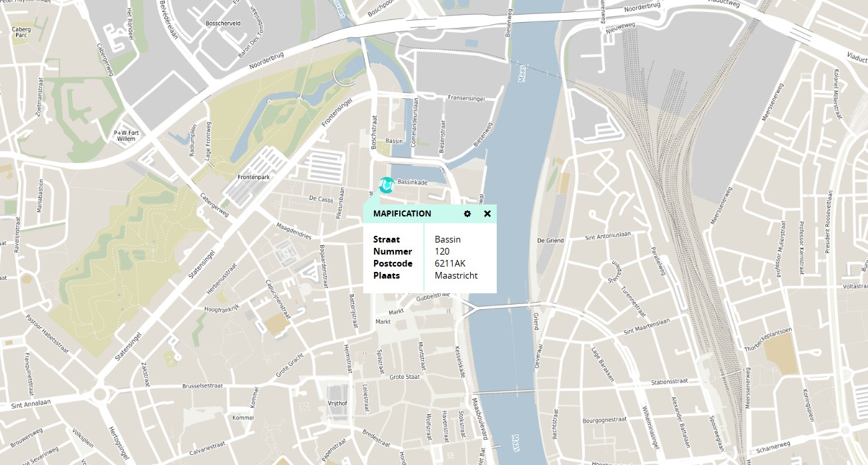Click the Plaats field label
868x465 pixels.
386,275
